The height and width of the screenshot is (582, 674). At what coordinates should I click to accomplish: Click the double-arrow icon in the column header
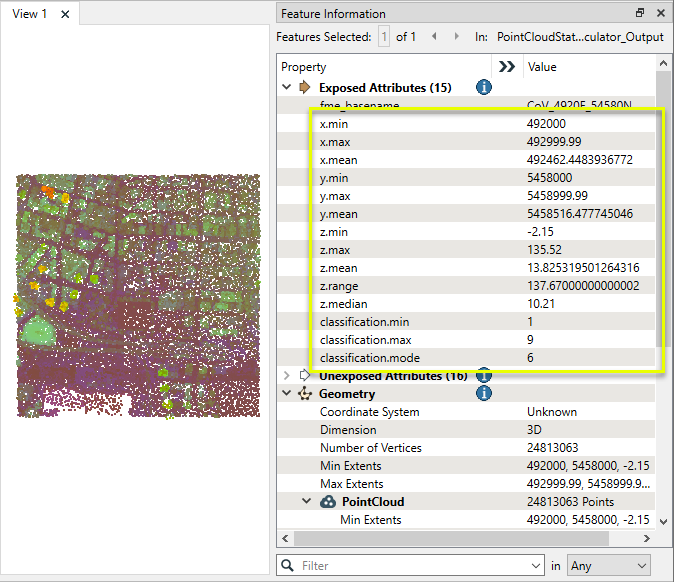[x=507, y=67]
